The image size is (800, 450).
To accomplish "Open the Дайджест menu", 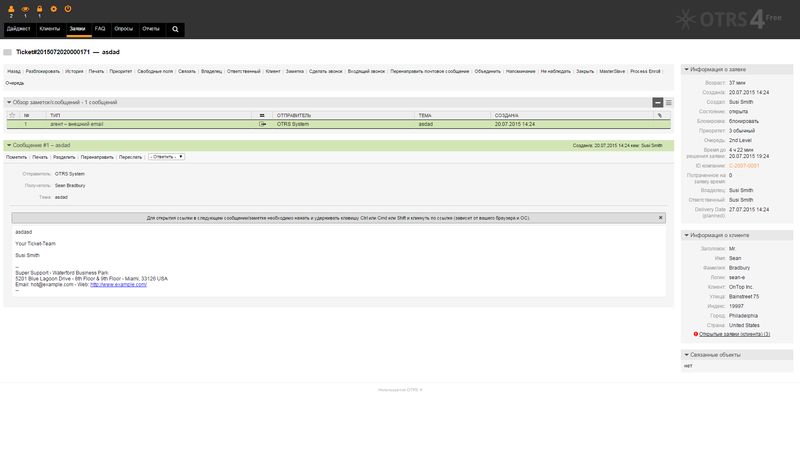I will click(18, 29).
